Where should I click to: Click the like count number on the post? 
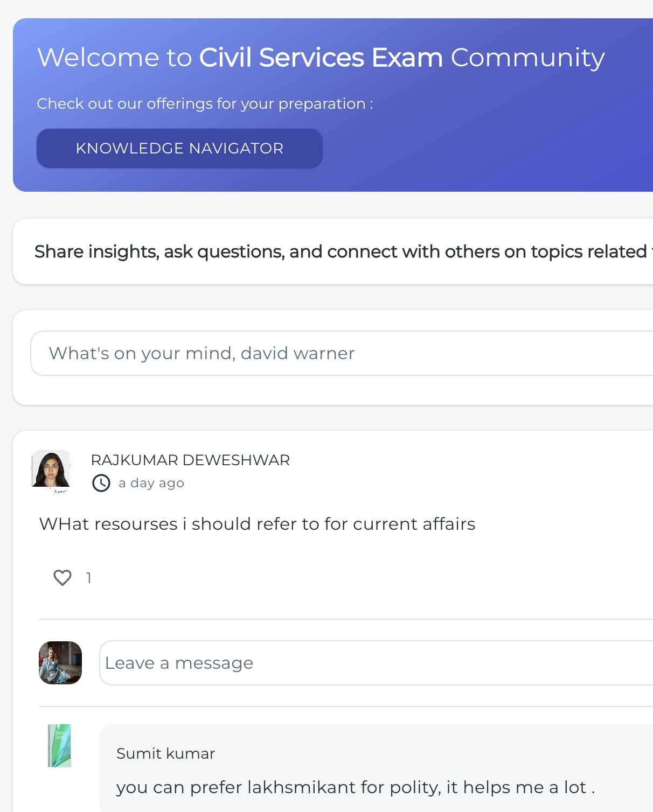(88, 578)
